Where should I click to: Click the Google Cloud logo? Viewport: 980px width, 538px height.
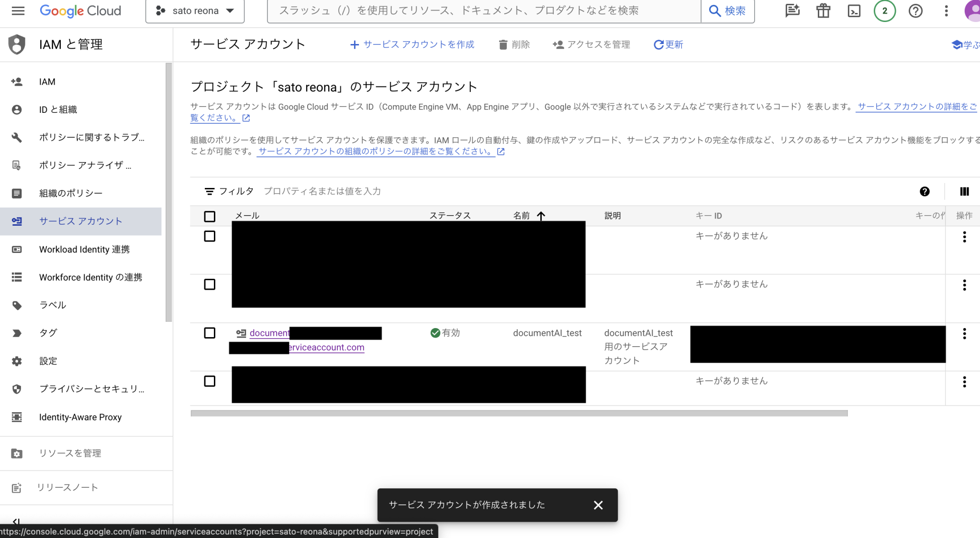pos(79,11)
